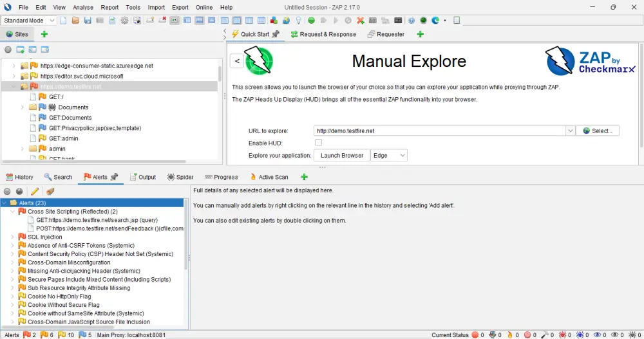
Task: Click the red flag high alerts count in status bar
Action: coord(30,335)
